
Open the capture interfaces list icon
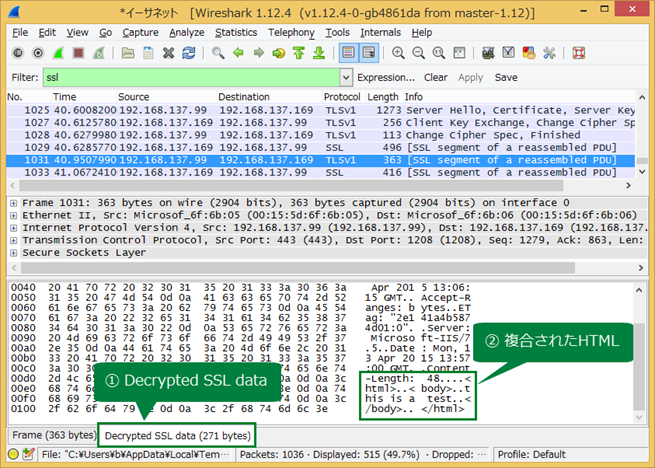(x=18, y=53)
